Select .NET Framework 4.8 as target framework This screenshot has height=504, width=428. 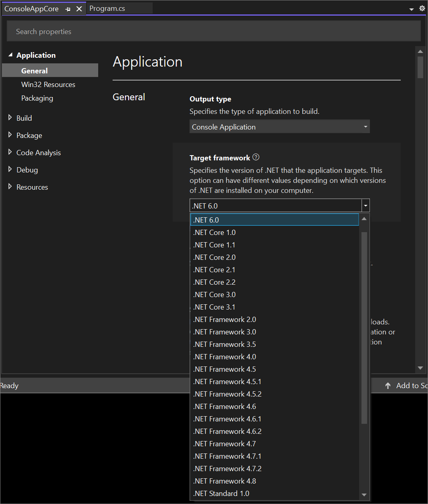[x=224, y=481]
